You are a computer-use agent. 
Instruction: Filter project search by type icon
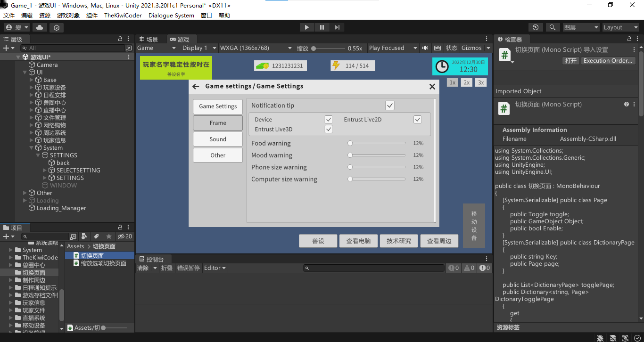(x=84, y=236)
